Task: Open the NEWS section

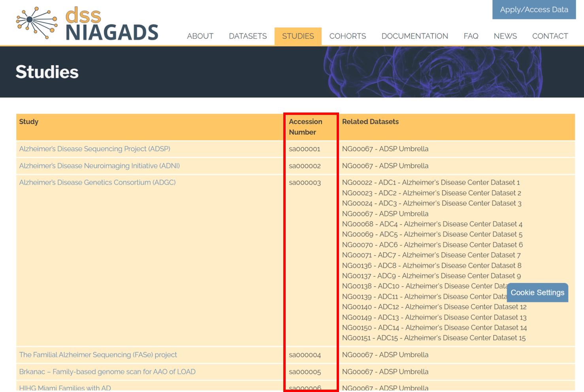Action: pyautogui.click(x=505, y=36)
